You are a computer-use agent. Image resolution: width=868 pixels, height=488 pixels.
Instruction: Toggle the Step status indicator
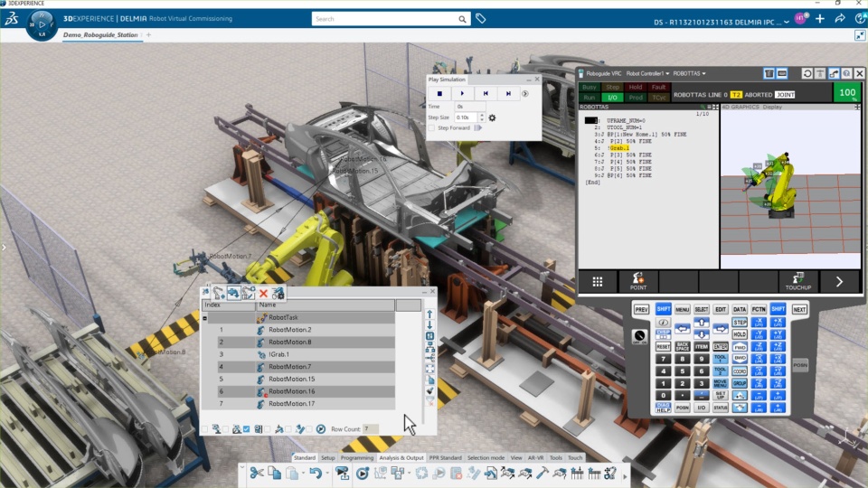(x=612, y=88)
